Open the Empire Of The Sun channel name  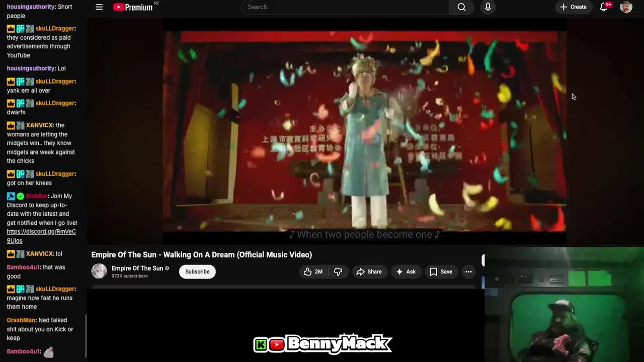click(x=137, y=268)
